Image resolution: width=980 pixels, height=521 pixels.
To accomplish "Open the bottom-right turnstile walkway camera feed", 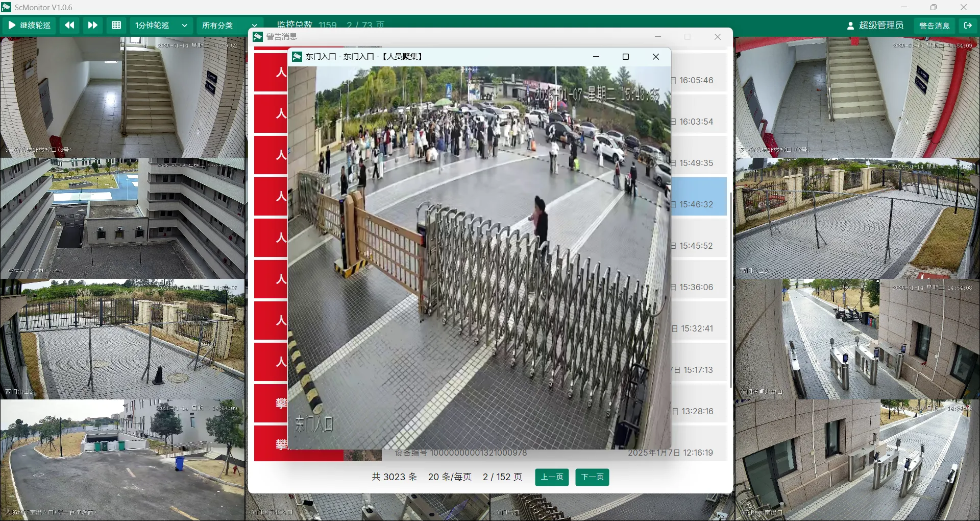I will pyautogui.click(x=857, y=460).
